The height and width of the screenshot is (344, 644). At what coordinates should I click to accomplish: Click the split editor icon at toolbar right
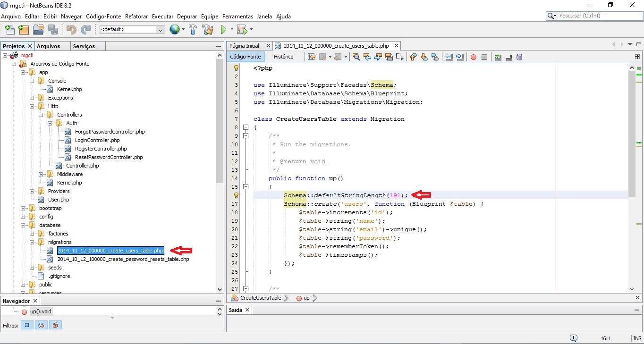[637, 57]
